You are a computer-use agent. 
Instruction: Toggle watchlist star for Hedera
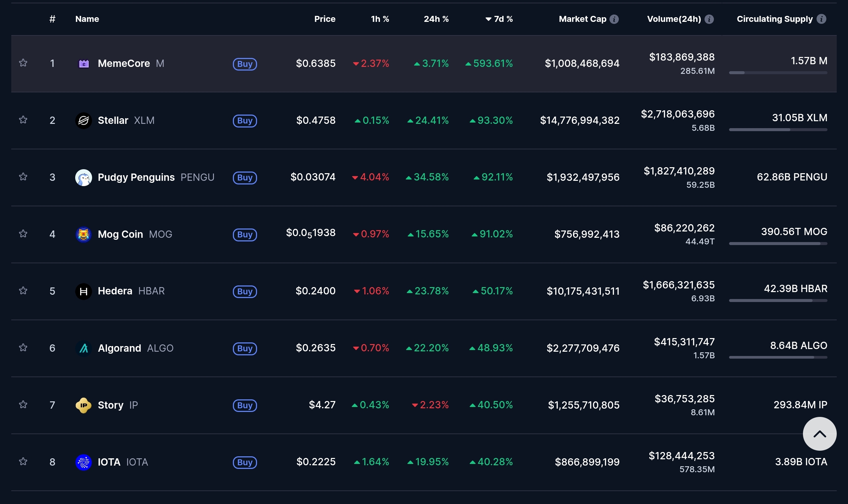[23, 291]
